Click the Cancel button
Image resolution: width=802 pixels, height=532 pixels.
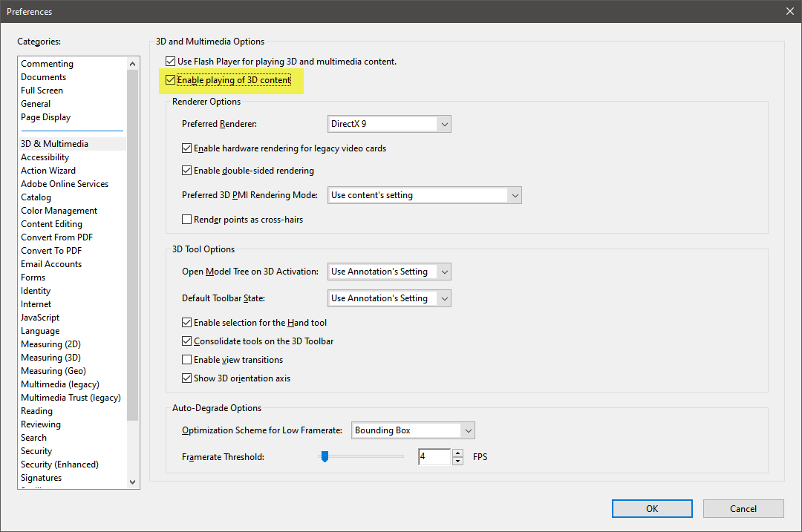(743, 508)
